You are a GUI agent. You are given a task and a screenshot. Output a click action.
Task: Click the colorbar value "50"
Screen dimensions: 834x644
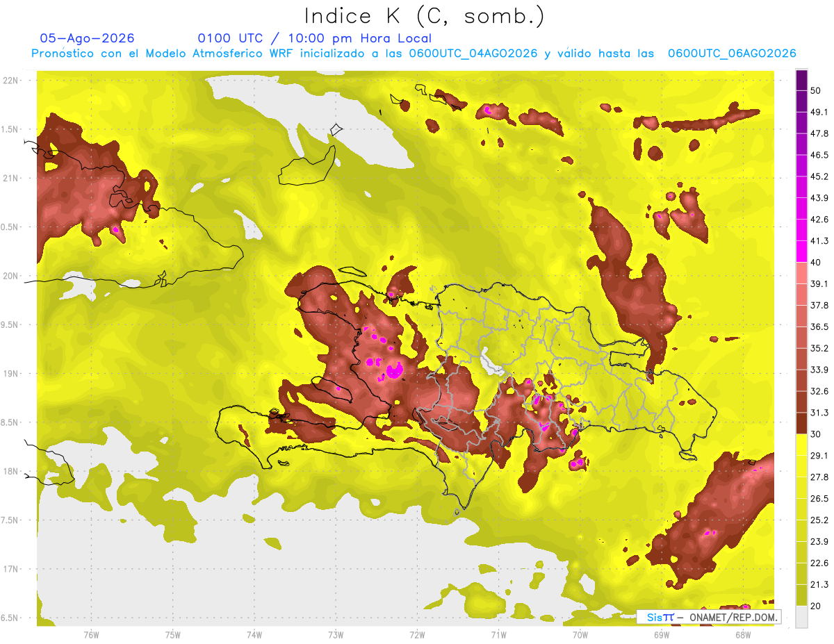point(817,90)
